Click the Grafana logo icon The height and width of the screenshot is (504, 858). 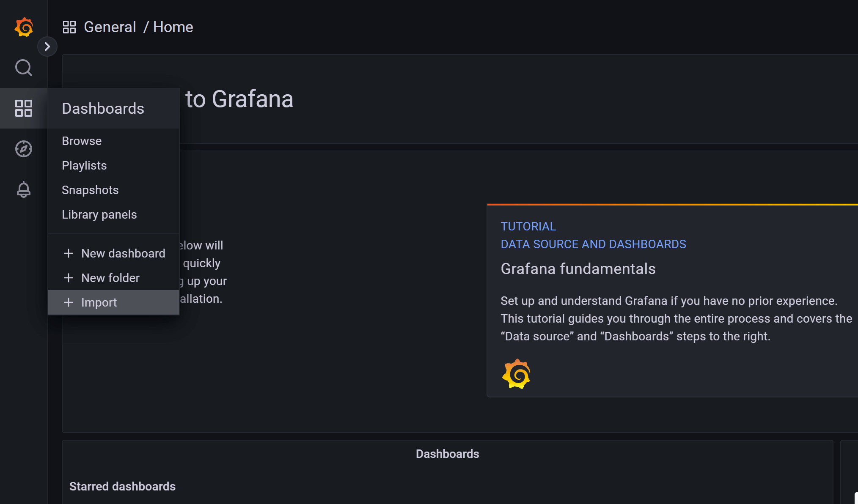(x=24, y=26)
